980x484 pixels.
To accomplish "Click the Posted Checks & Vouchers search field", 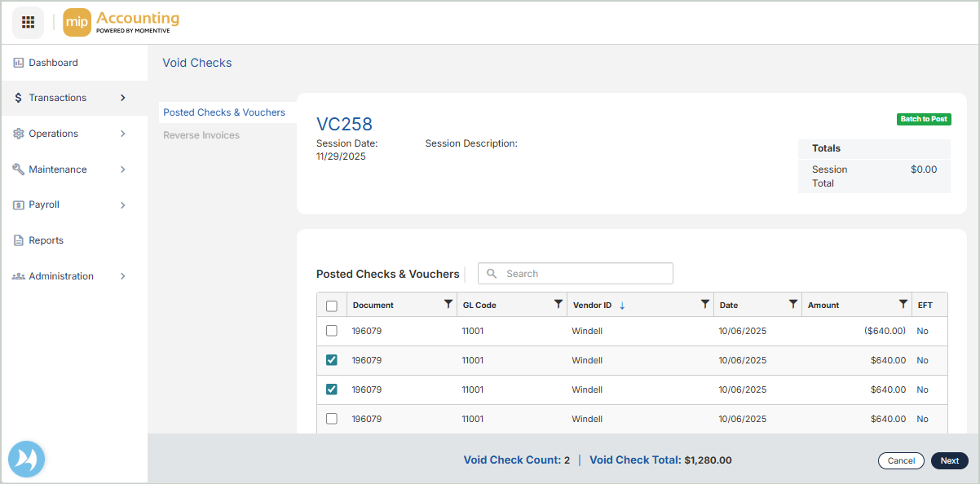I will (x=583, y=274).
